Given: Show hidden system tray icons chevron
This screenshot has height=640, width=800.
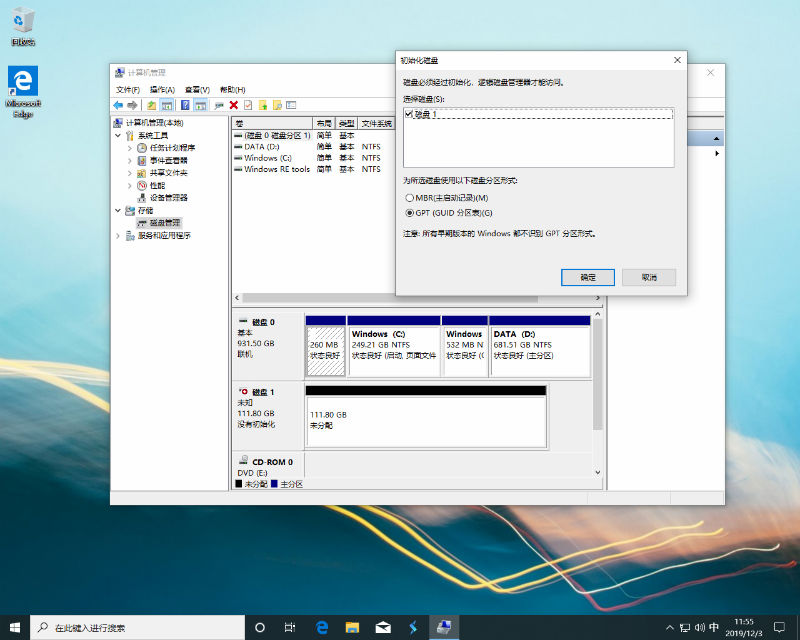Looking at the screenshot, I should tap(669, 627).
